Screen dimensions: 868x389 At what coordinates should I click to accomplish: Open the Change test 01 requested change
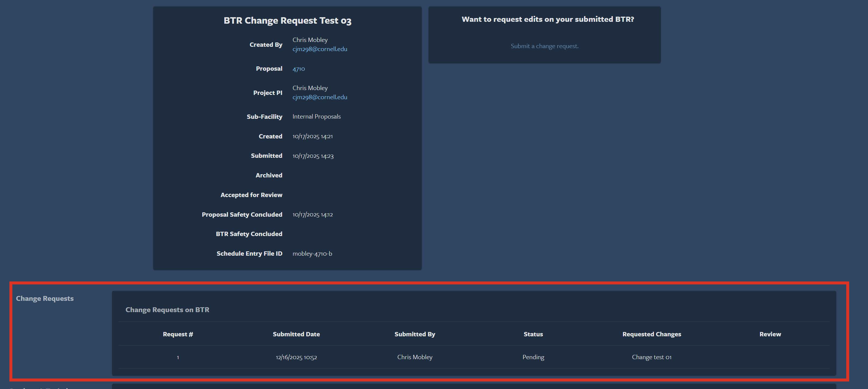(651, 357)
